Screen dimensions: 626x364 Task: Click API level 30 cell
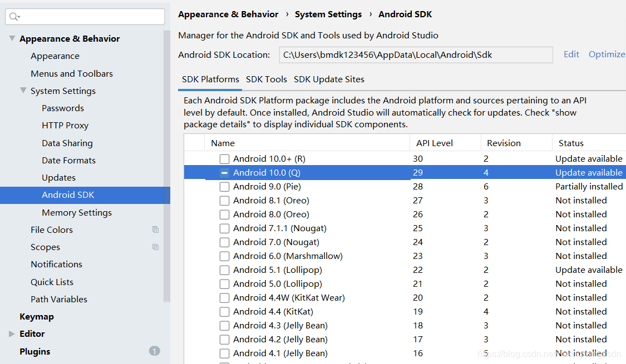coord(417,159)
